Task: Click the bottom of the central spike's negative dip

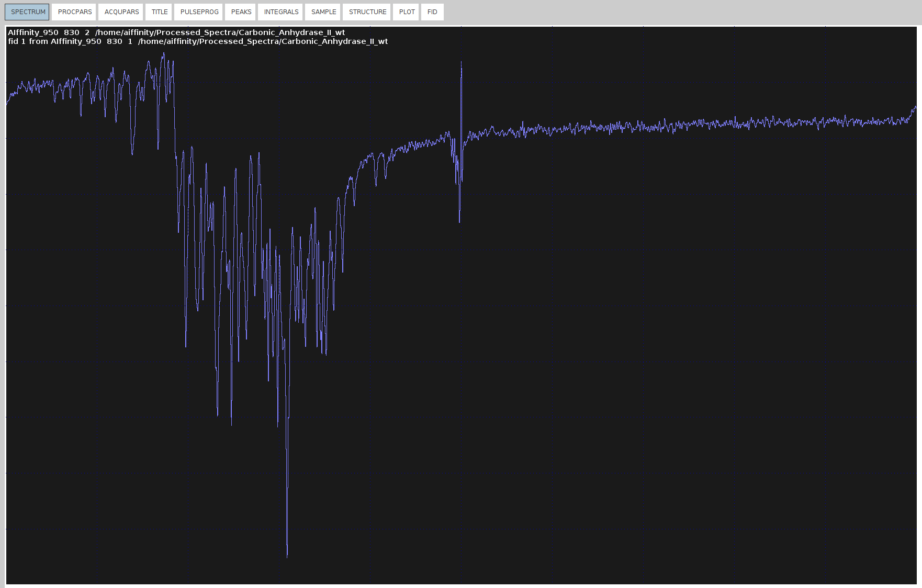Action: pyautogui.click(x=459, y=221)
